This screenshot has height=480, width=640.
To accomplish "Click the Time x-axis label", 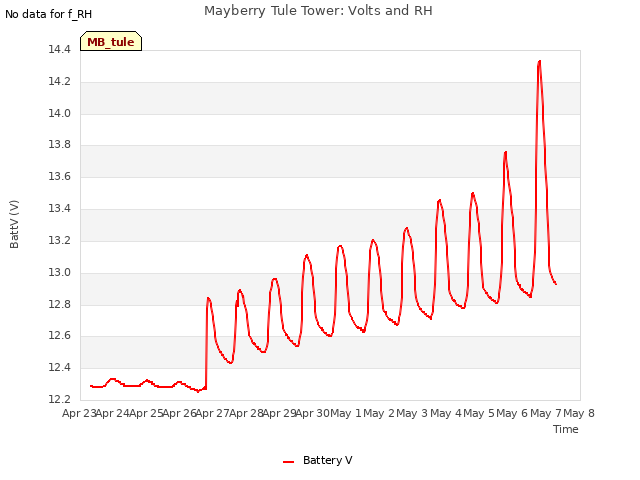I will (566, 429).
